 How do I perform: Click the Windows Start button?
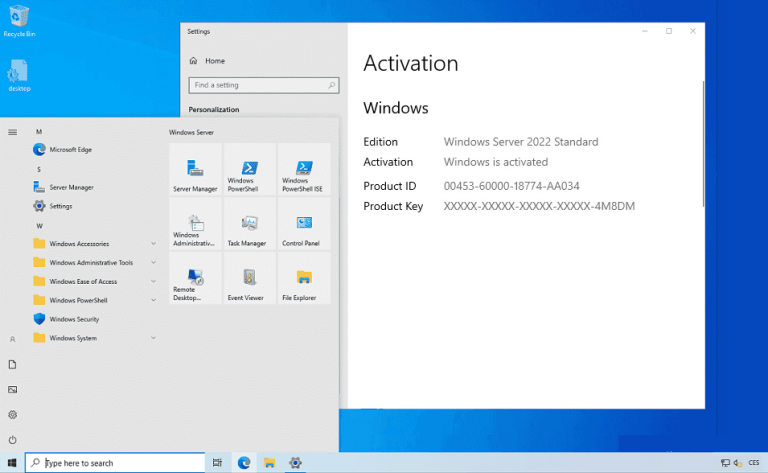(12, 463)
